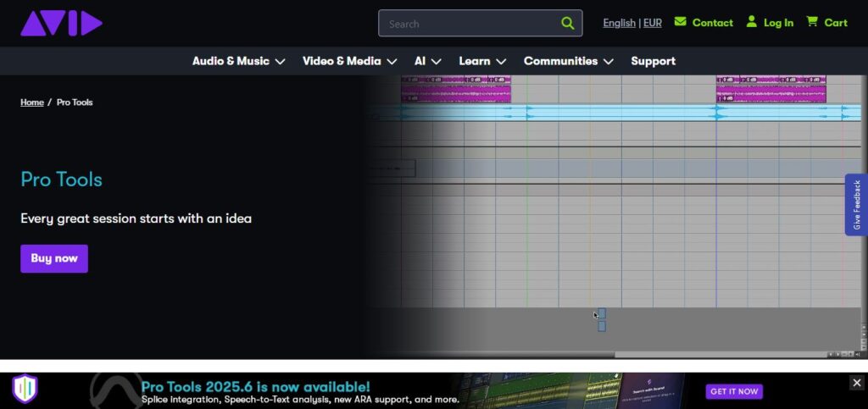Click the Contact envelope icon
Viewport: 868px width, 409px height.
coord(681,21)
